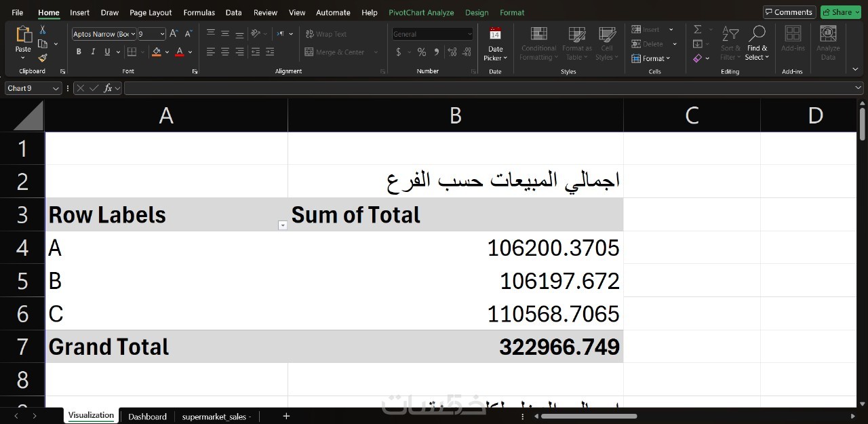This screenshot has height=424, width=868.
Task: Toggle Bold formatting
Action: (79, 52)
